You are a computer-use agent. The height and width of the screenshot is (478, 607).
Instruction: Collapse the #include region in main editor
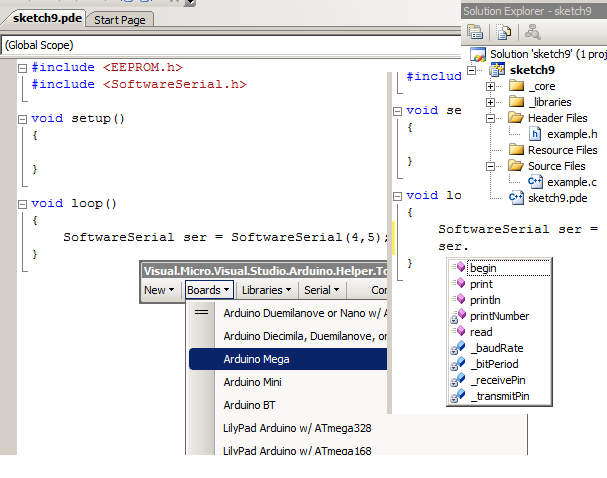coord(22,68)
